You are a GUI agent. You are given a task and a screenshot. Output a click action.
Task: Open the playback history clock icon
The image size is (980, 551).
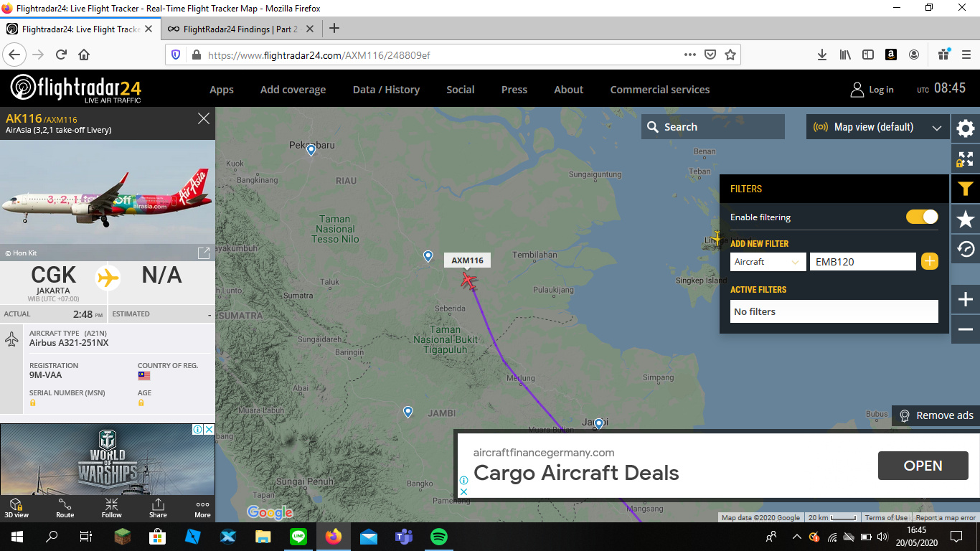[966, 250]
